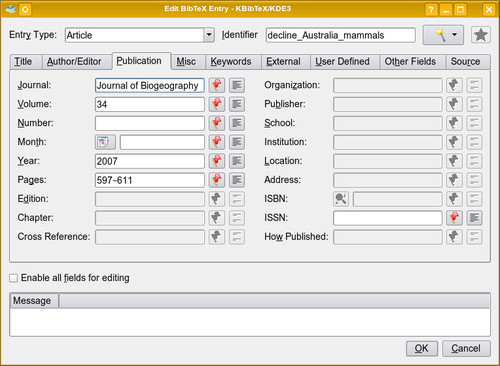The height and width of the screenshot is (366, 500).
Task: Switch to the External tab
Action: tap(286, 62)
